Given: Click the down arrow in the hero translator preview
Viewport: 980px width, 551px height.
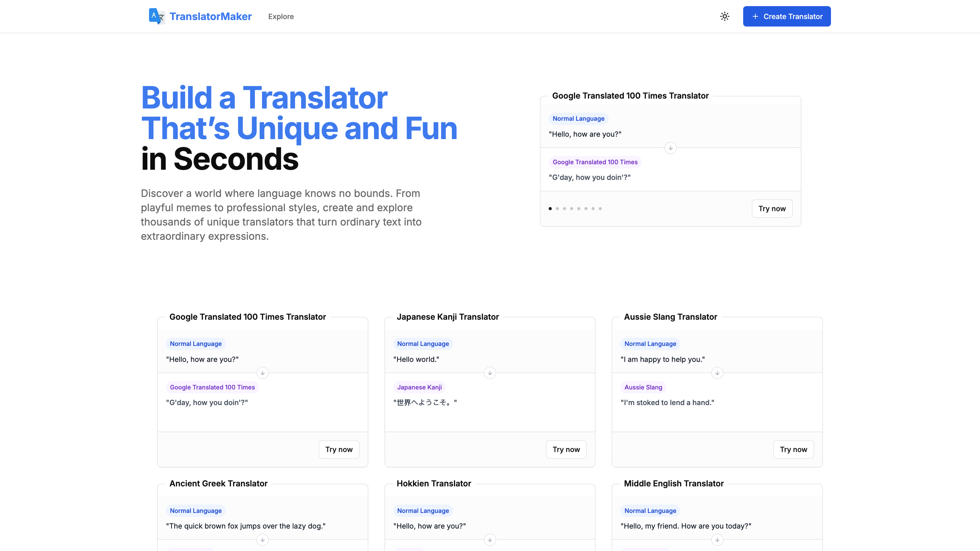Looking at the screenshot, I should [x=670, y=148].
